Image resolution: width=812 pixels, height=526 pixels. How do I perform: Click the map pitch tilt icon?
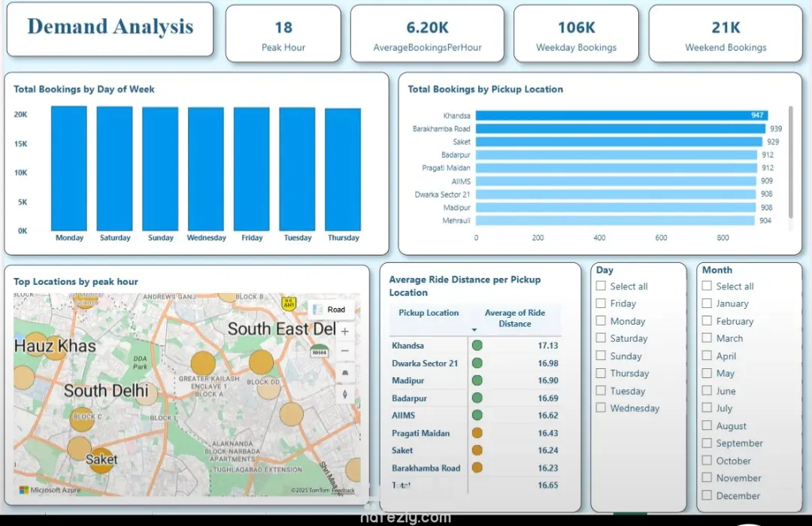[345, 373]
